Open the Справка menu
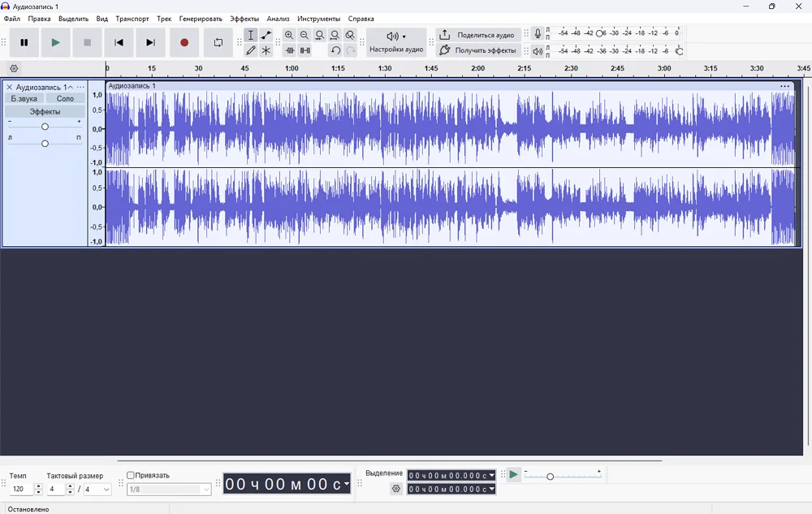Screen dimensions: 812x514 tap(361, 19)
